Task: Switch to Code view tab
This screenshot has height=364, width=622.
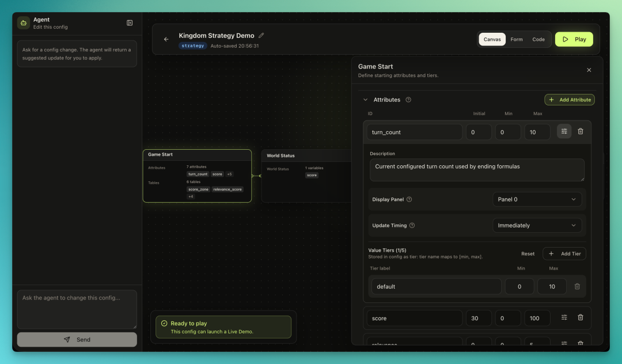Action: (538, 39)
